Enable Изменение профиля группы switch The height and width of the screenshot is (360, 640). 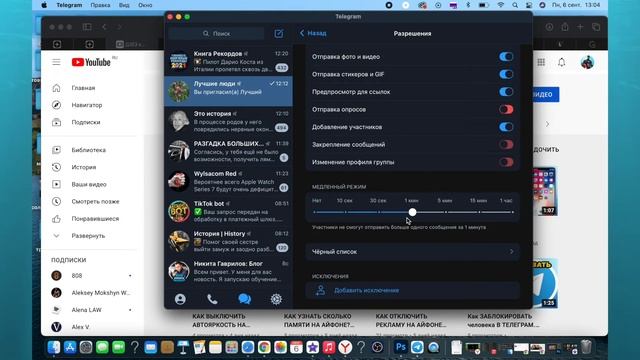click(506, 162)
